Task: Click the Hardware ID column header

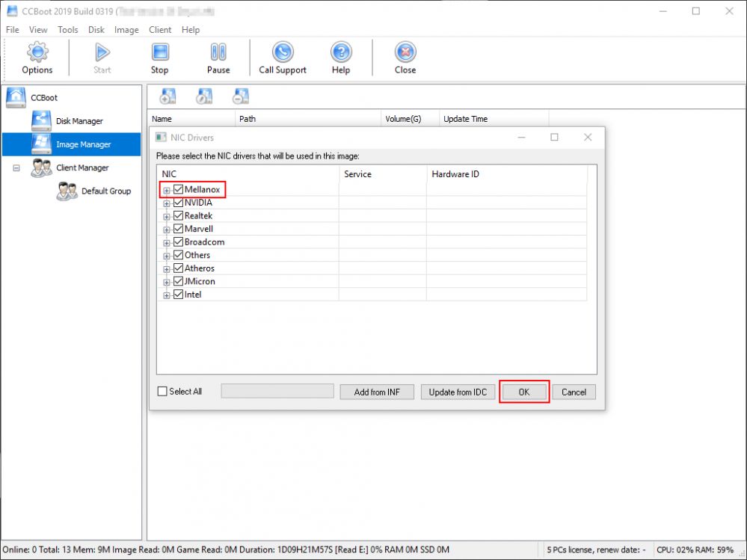Action: tap(507, 173)
